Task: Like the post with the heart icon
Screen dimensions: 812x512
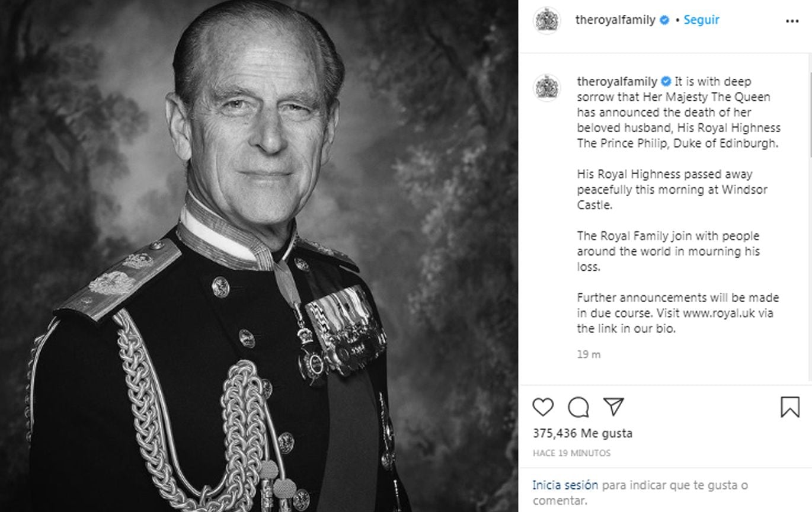Action: coord(542,407)
